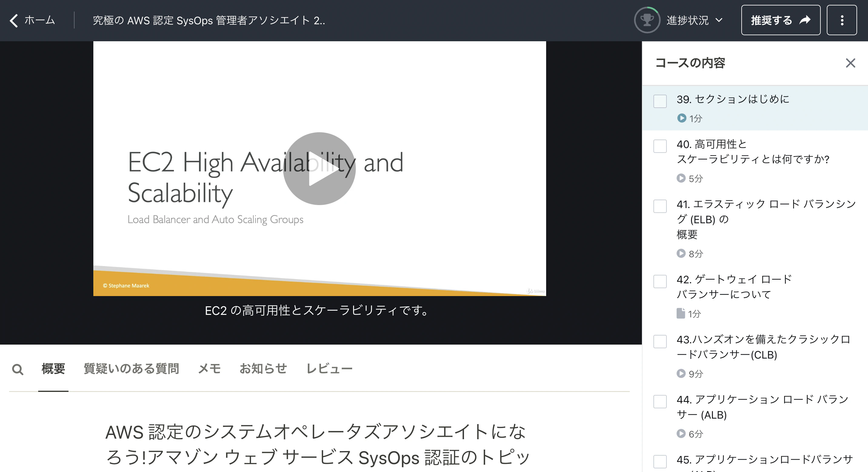
Task: Click the play icon beside lecture 39 duration
Action: 682,118
